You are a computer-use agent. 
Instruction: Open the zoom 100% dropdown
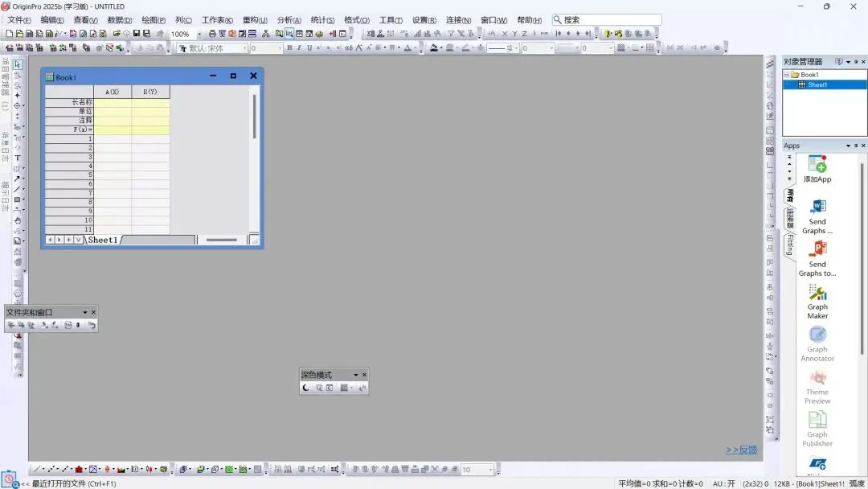tap(199, 35)
